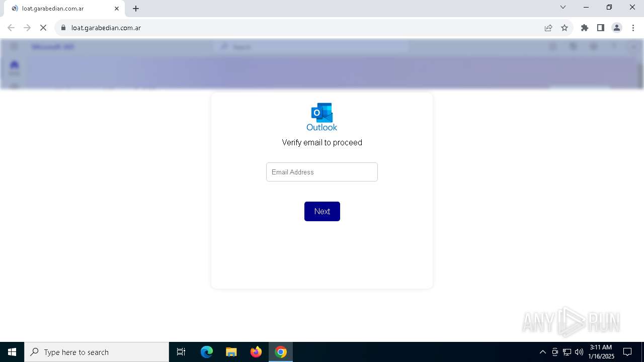Click the address bar URL
Screen dimensions: 644x362
(106, 28)
